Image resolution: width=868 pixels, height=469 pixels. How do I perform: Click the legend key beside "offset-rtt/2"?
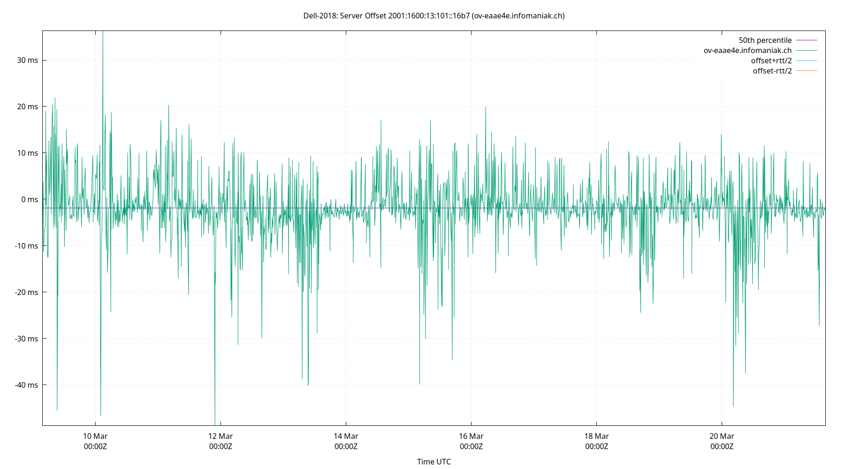[x=806, y=70]
